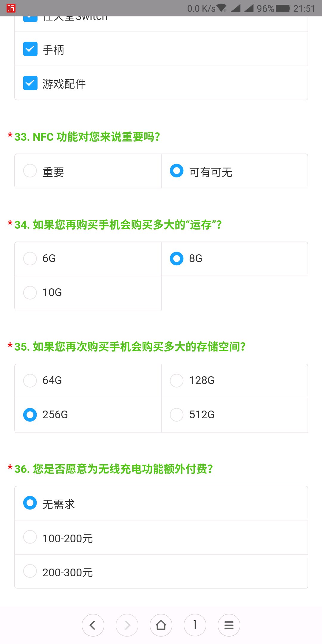
Task: Tap the battery icon in status bar
Action: [x=283, y=8]
